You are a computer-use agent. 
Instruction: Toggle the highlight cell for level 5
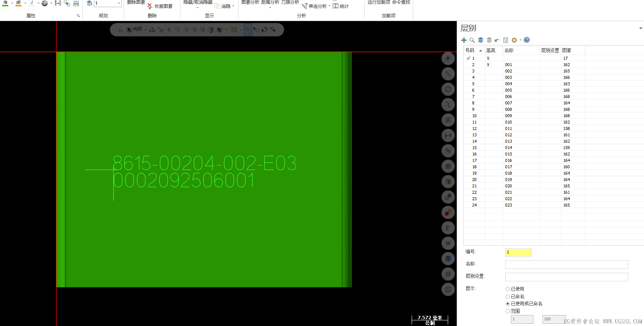click(x=494, y=84)
